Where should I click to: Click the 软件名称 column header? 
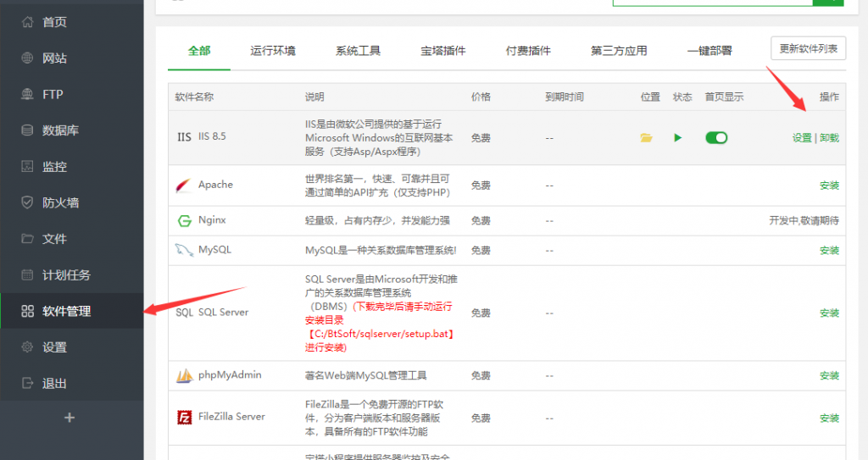pos(194,97)
